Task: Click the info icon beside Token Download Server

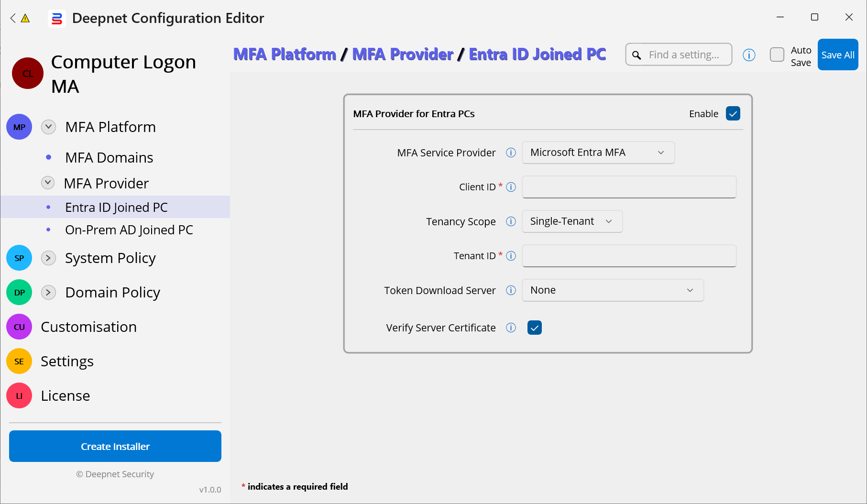Action: point(511,290)
